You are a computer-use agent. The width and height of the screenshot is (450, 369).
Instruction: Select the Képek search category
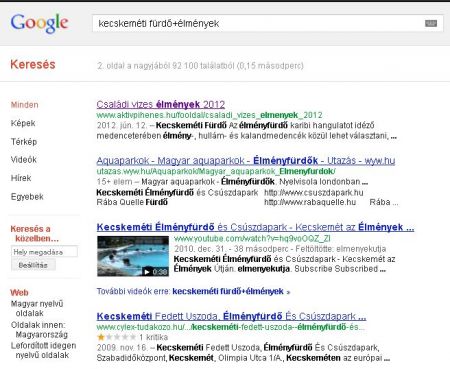[x=23, y=123]
